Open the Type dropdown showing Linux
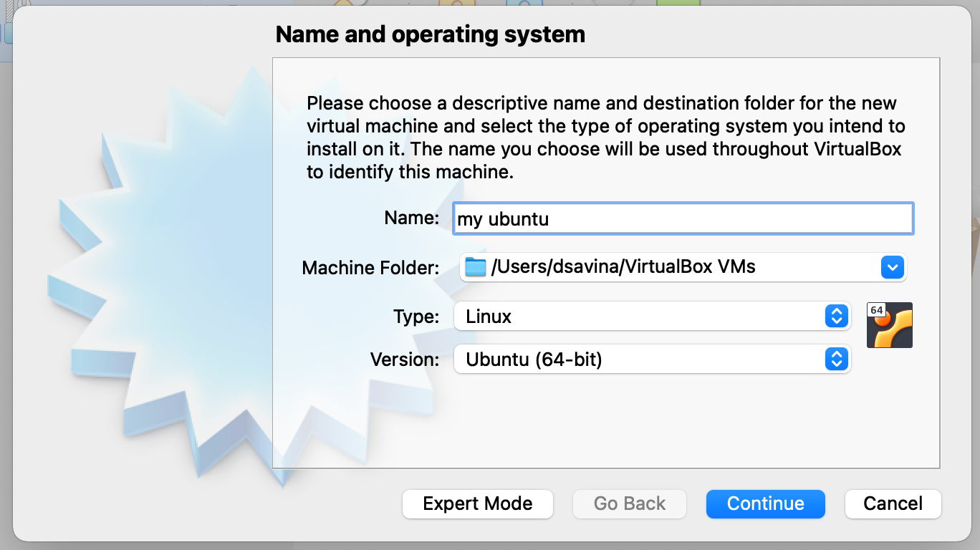 click(x=645, y=316)
